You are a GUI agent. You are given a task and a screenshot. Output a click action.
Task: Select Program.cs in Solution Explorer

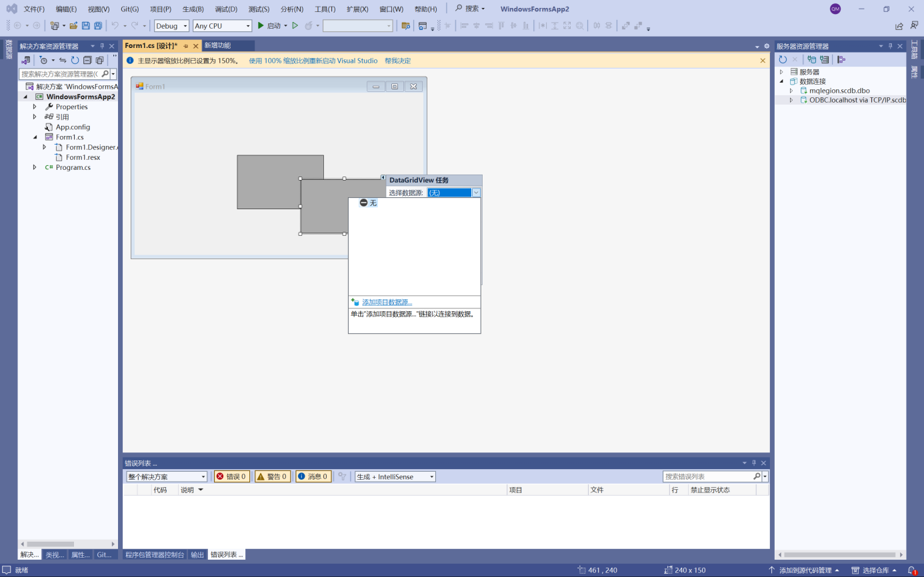coord(73,167)
